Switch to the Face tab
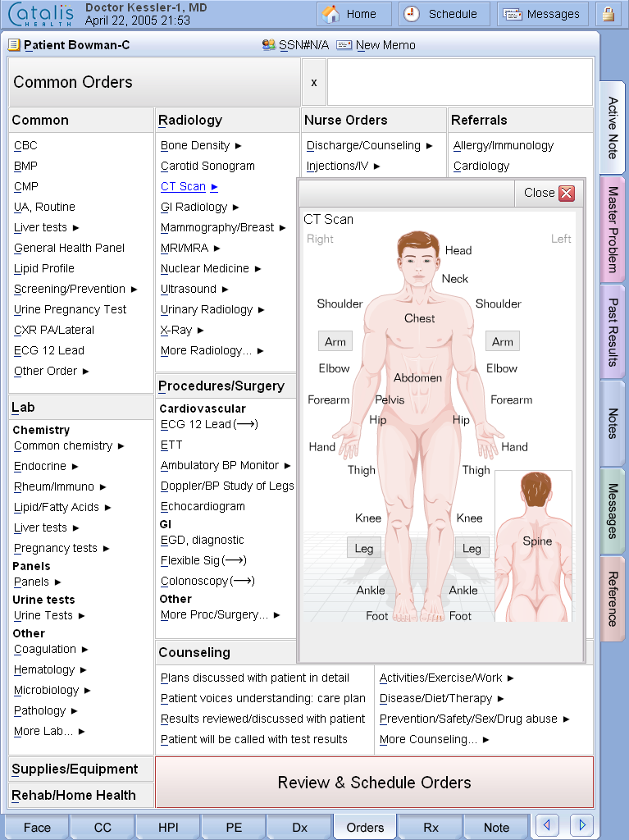Image resolution: width=629 pixels, height=840 pixels. pos(37,828)
